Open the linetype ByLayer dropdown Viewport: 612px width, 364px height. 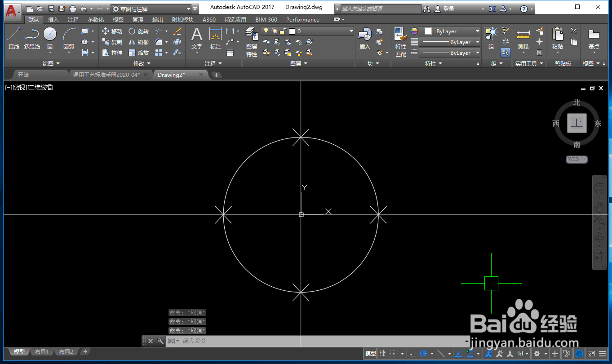coord(450,53)
